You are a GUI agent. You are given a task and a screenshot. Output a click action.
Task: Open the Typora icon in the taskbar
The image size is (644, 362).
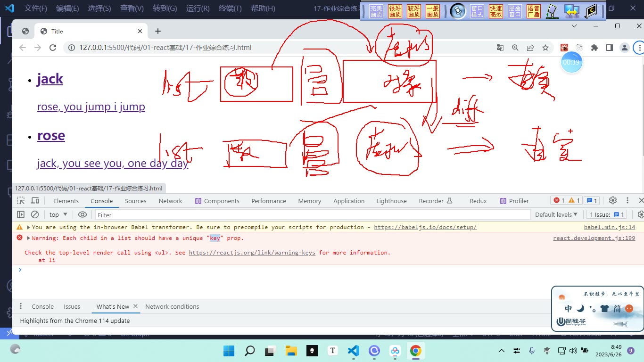tap(333, 350)
